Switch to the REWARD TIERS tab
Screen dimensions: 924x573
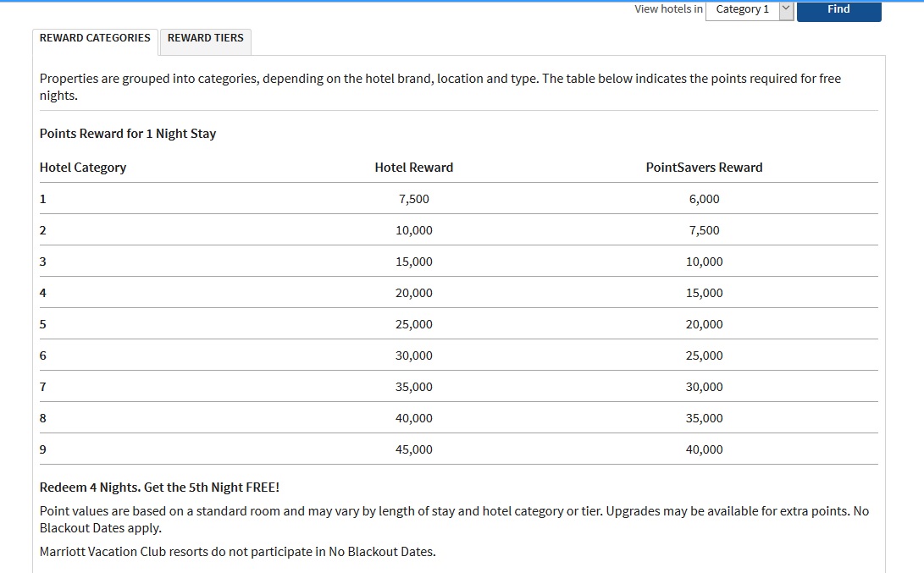click(x=205, y=37)
